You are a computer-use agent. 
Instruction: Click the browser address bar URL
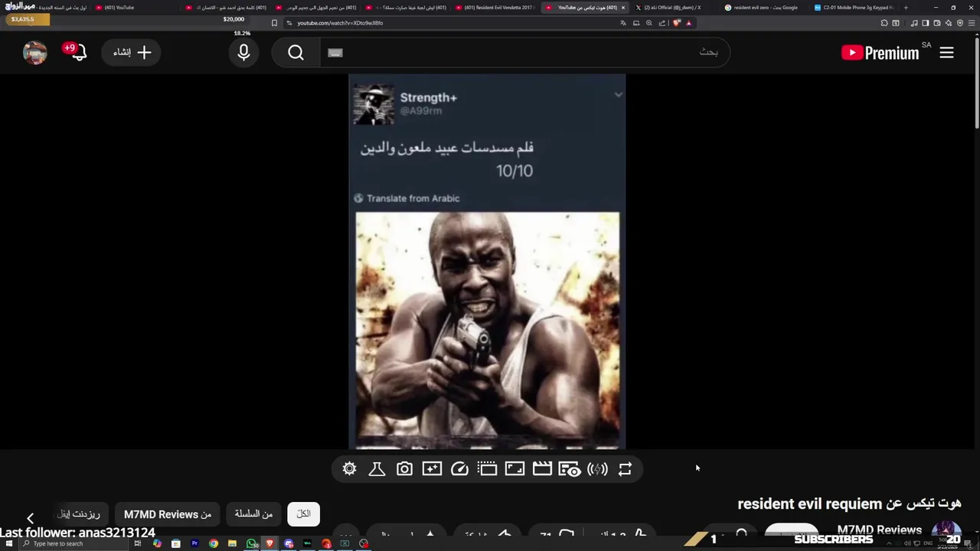[340, 23]
